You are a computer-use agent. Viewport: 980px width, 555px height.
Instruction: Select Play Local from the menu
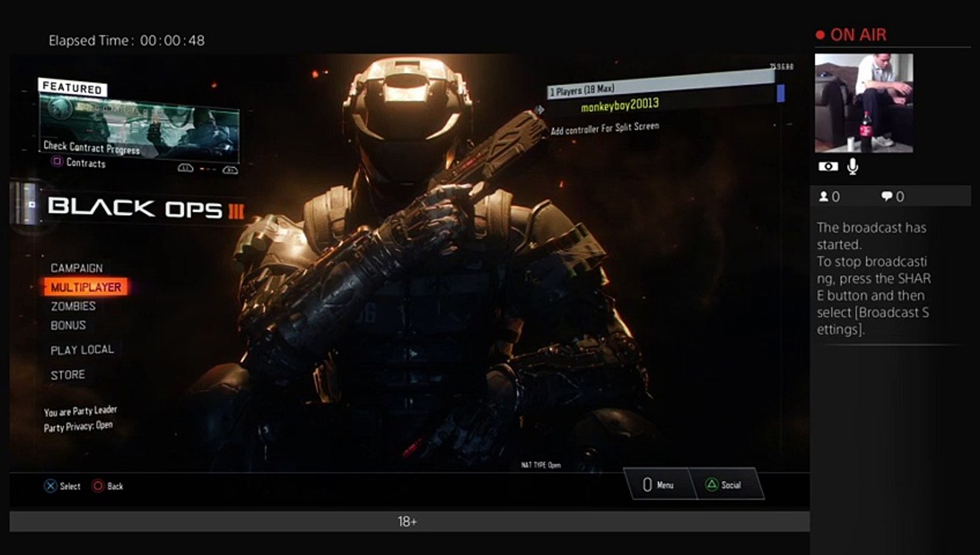[x=82, y=350]
